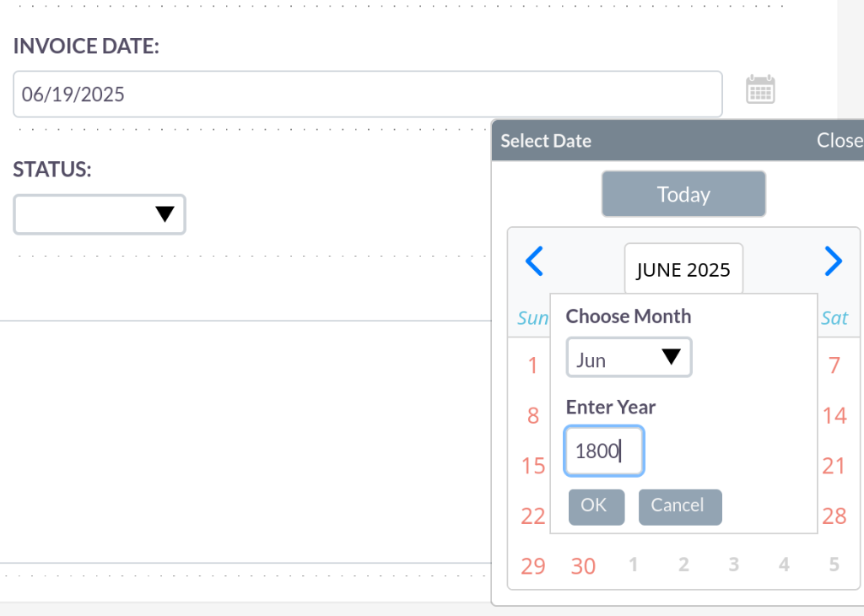Click the JUNE 2025 month-year header
The width and height of the screenshot is (864, 616).
click(683, 269)
